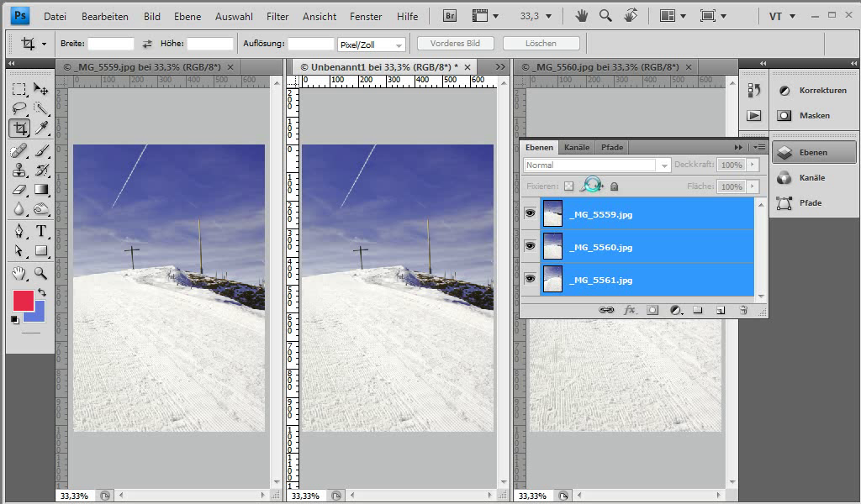861x504 pixels.
Task: Select the Move tool
Action: point(40,89)
